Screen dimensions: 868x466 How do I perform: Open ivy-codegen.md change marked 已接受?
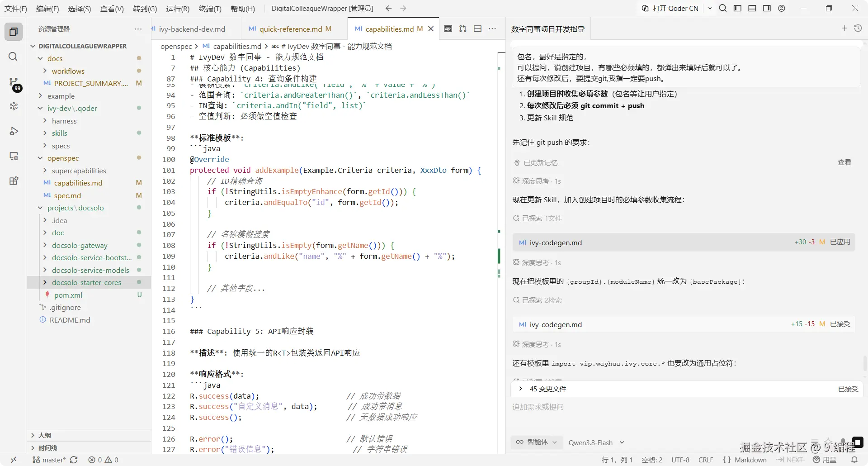684,324
